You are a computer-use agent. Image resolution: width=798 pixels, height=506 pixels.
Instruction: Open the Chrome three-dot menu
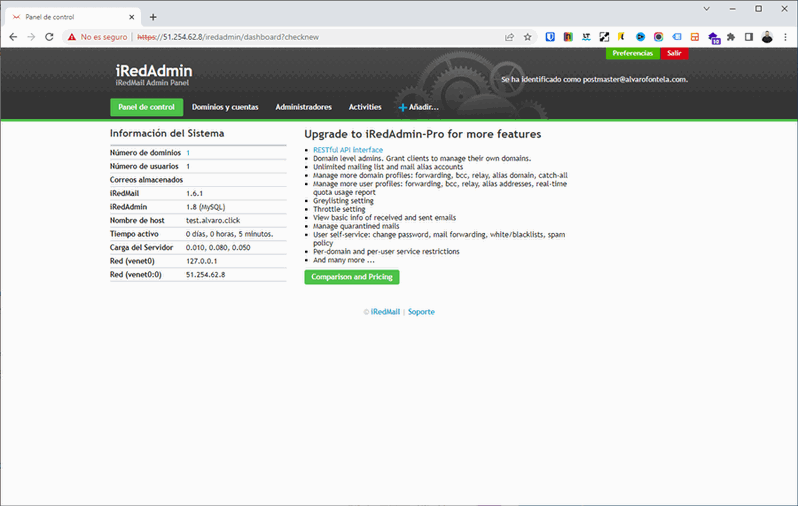785,37
